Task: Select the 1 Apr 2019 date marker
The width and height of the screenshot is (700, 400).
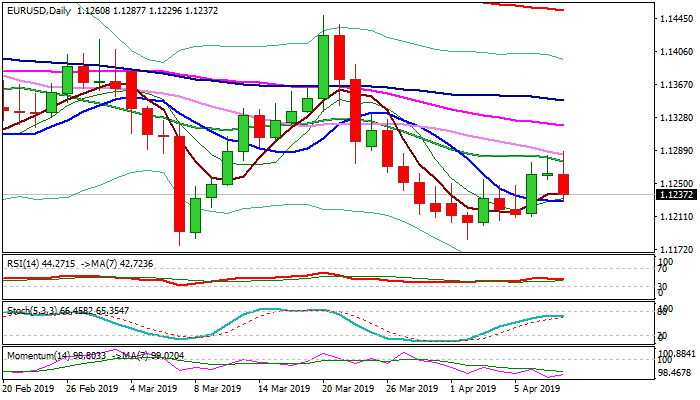Action: coord(473,389)
